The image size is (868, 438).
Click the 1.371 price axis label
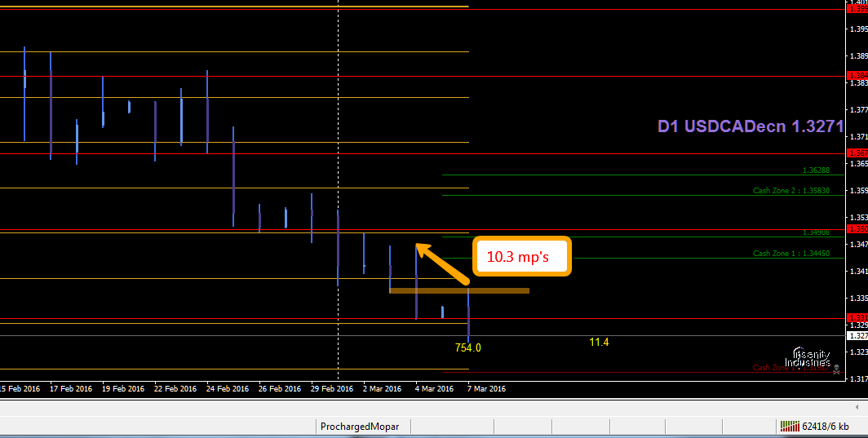(x=858, y=137)
